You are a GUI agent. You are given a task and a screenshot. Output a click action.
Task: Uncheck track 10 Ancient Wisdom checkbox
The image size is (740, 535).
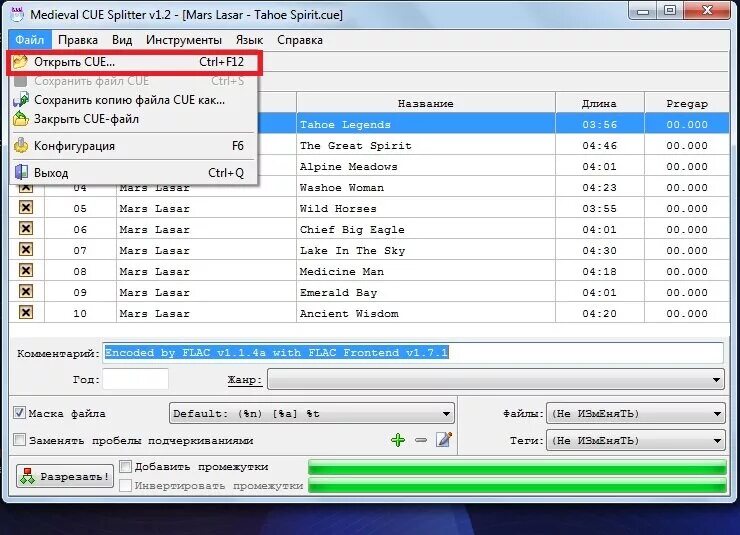tap(26, 312)
